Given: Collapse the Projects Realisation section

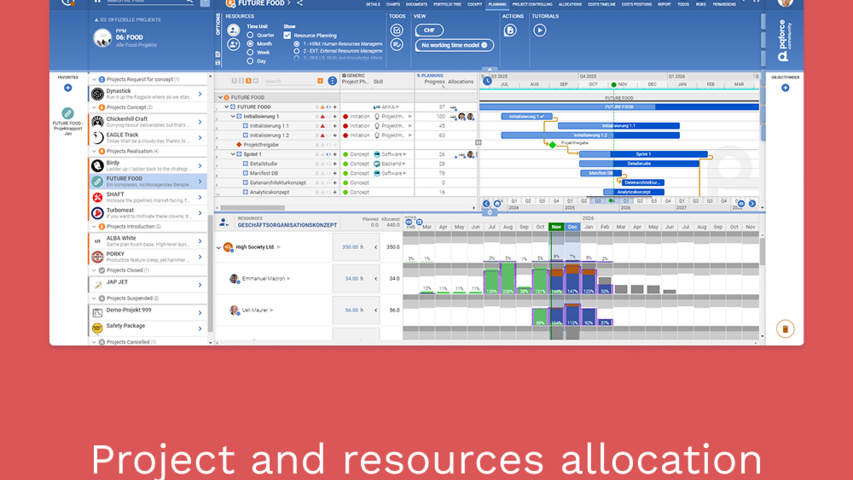Looking at the screenshot, I should 94,152.
